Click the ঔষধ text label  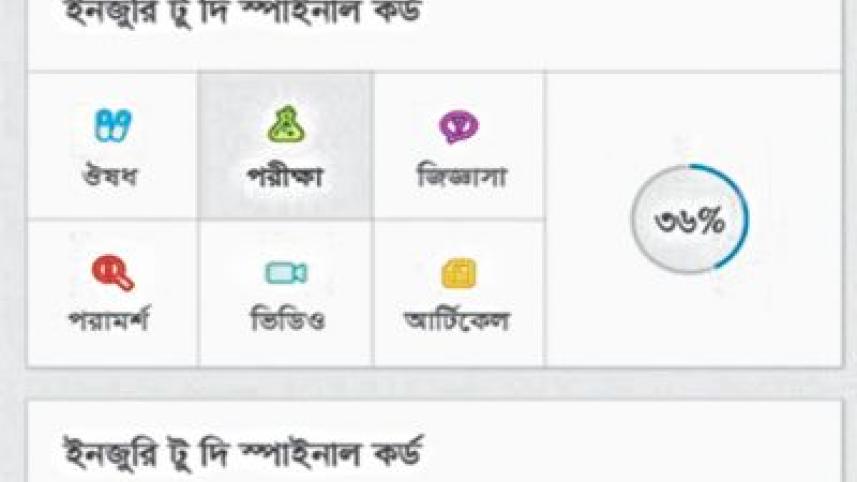(x=109, y=176)
